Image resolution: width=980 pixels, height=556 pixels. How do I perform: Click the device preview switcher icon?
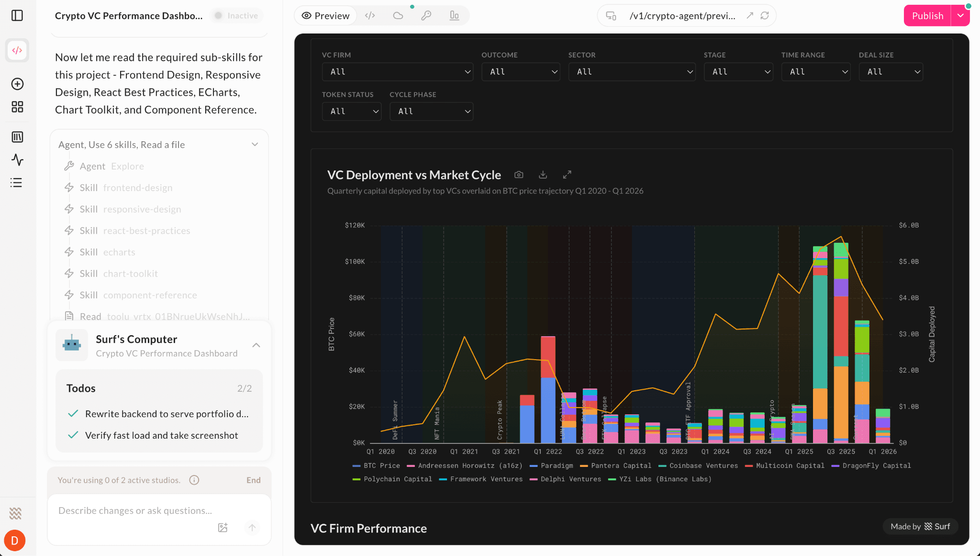point(611,16)
